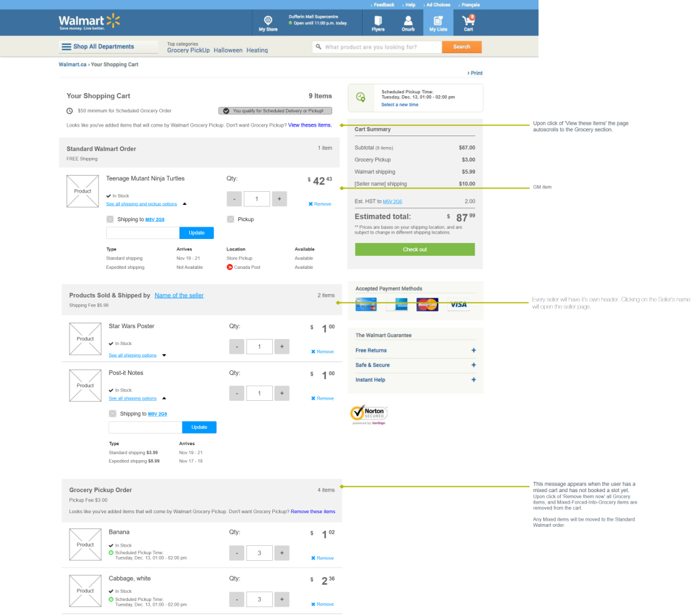
Task: Click the scheduled pickup clock icon
Action: click(361, 97)
